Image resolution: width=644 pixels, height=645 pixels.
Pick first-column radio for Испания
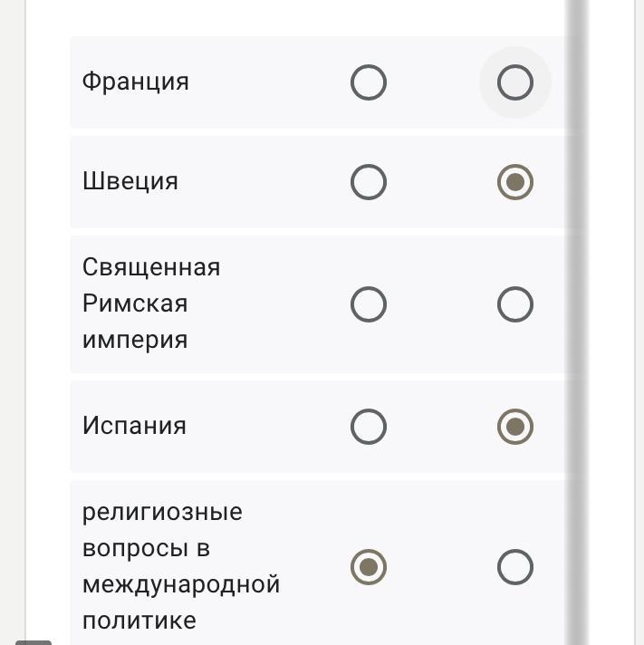coord(368,427)
